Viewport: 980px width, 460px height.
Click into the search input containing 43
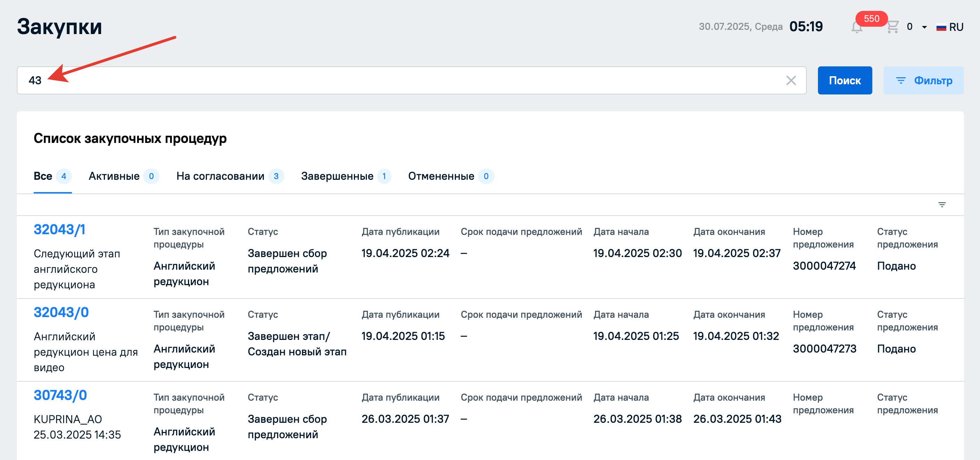(381, 80)
